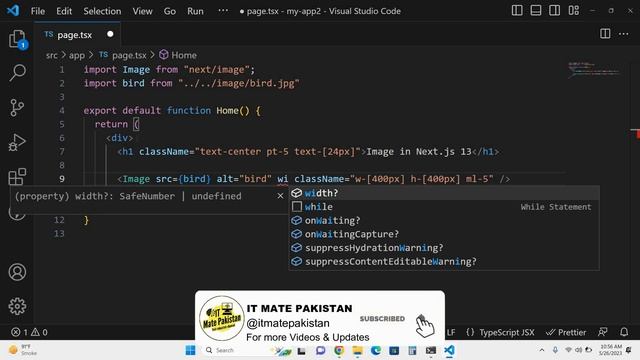Select the page.tsx editor tab
The height and width of the screenshot is (360, 640).
(x=78, y=35)
